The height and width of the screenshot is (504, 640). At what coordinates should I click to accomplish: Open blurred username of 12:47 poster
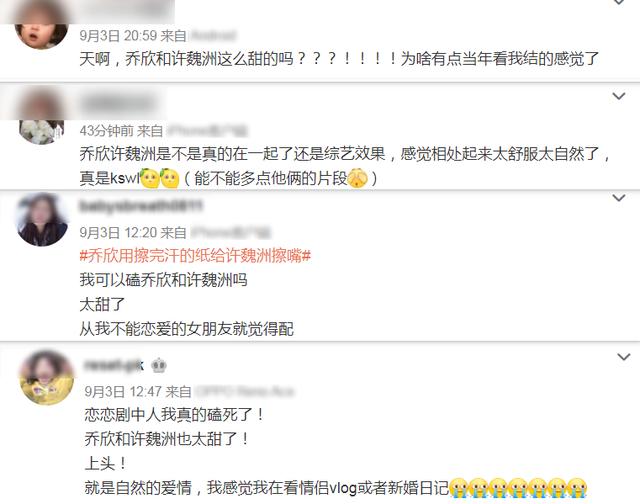tap(114, 365)
